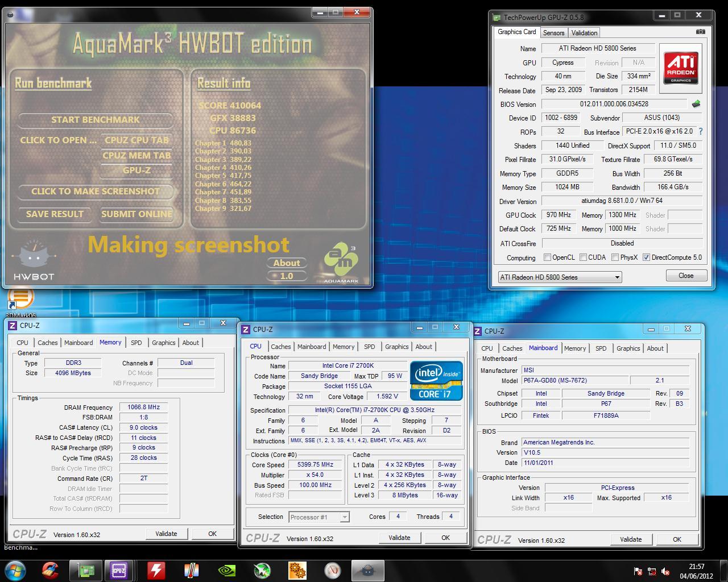This screenshot has width=728, height=582.
Task: Click CPUZ CPU TAB button in AquaMark
Action: [136, 140]
